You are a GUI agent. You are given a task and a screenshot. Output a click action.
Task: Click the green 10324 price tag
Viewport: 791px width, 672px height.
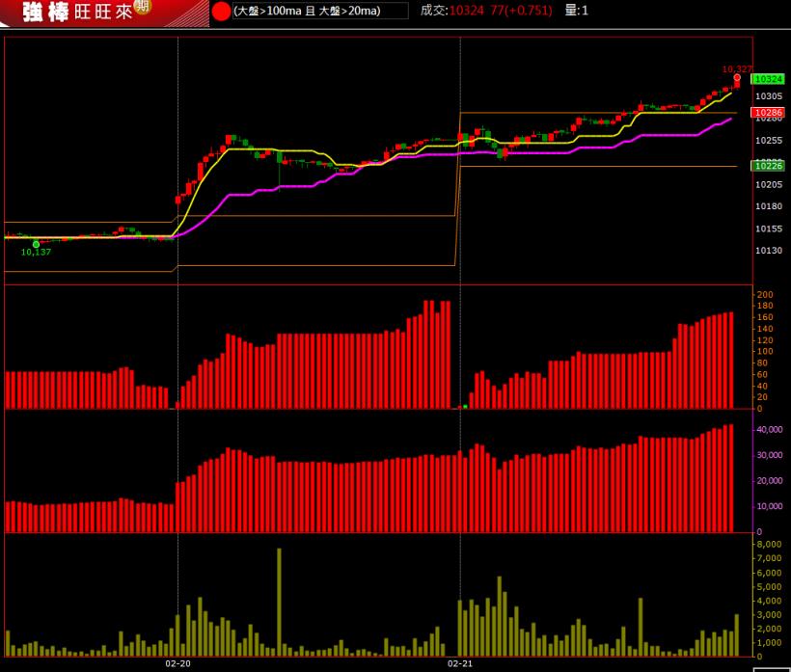coord(768,79)
